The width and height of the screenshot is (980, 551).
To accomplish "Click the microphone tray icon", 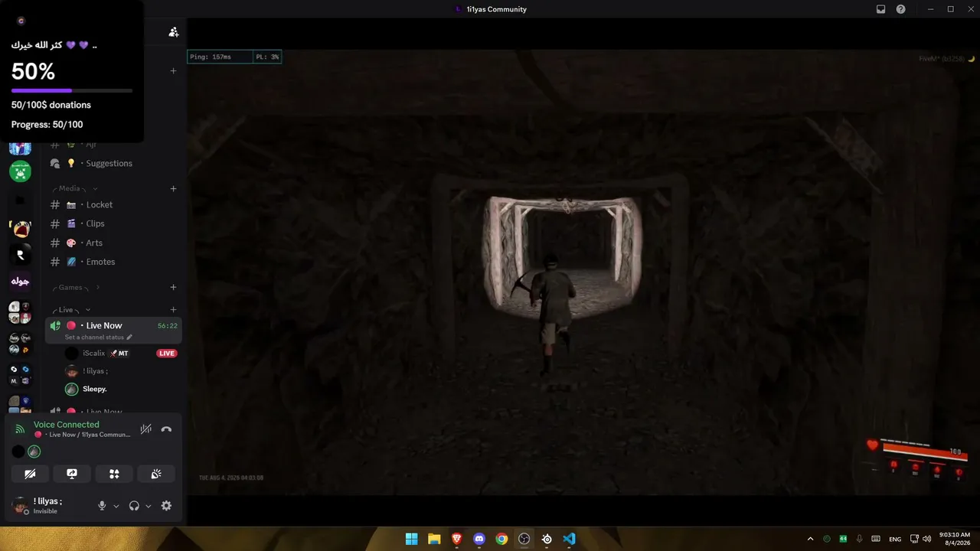I will 860,539.
